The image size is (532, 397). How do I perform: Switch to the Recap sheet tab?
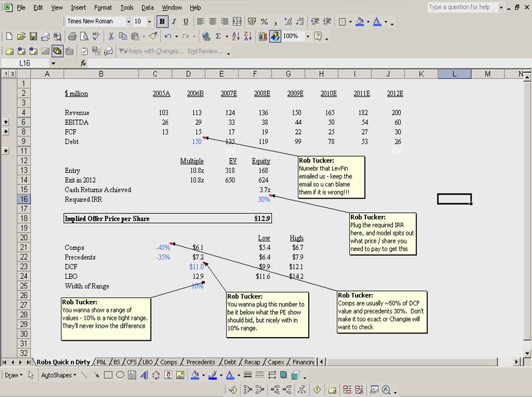click(x=252, y=362)
